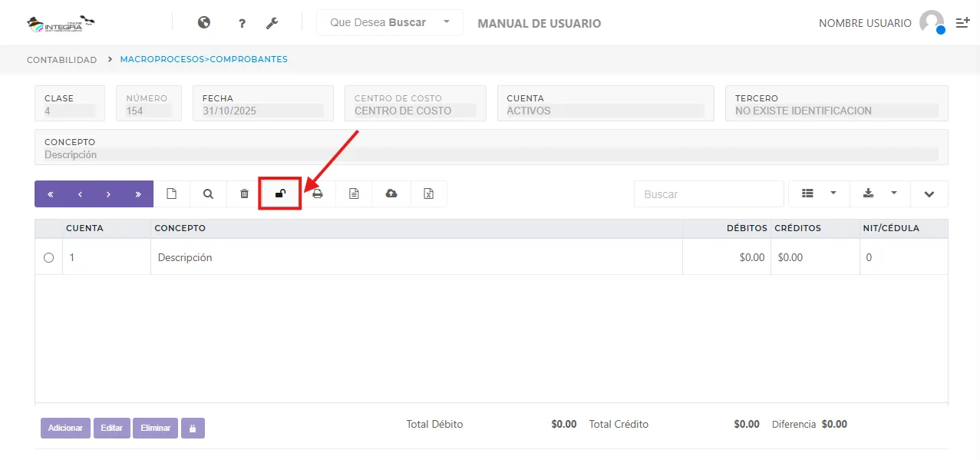
Task: Click the cloud upload icon
Action: pos(391,194)
